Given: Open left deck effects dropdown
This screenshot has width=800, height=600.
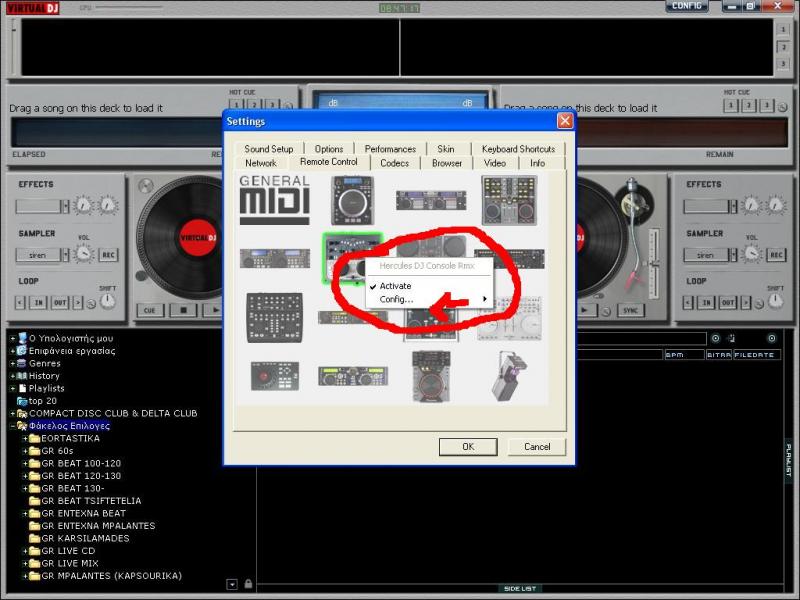Looking at the screenshot, I should pyautogui.click(x=65, y=206).
